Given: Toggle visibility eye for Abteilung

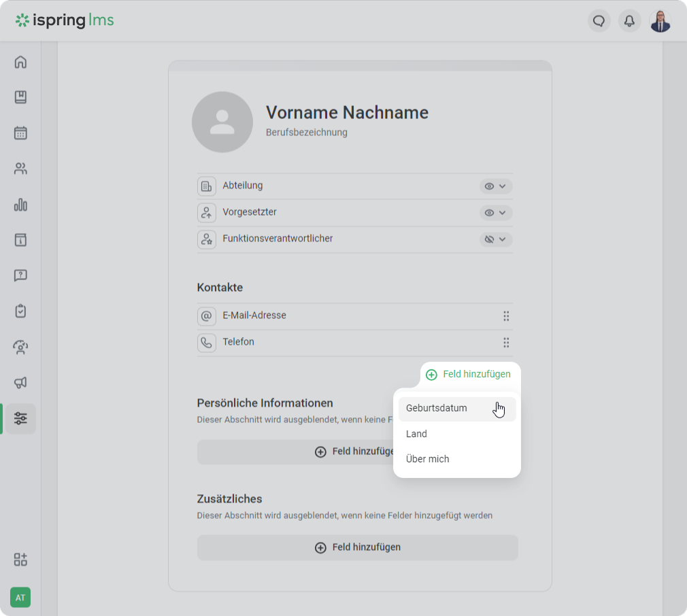Looking at the screenshot, I should pyautogui.click(x=489, y=186).
